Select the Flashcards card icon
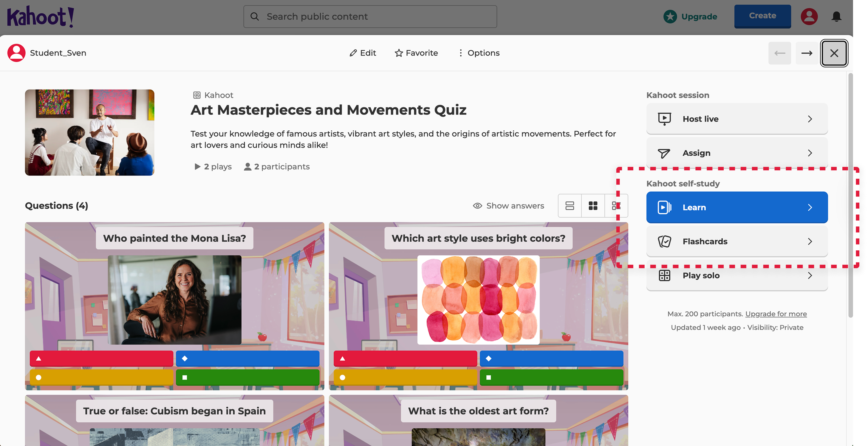 [664, 241]
